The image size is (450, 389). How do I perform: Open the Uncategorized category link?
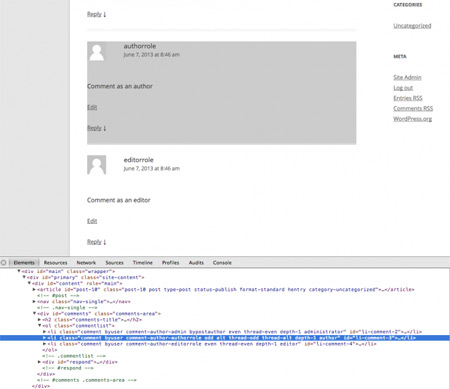(x=412, y=26)
